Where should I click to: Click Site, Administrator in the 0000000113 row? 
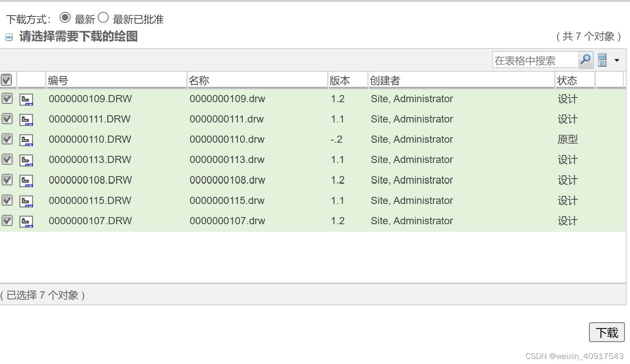click(412, 160)
